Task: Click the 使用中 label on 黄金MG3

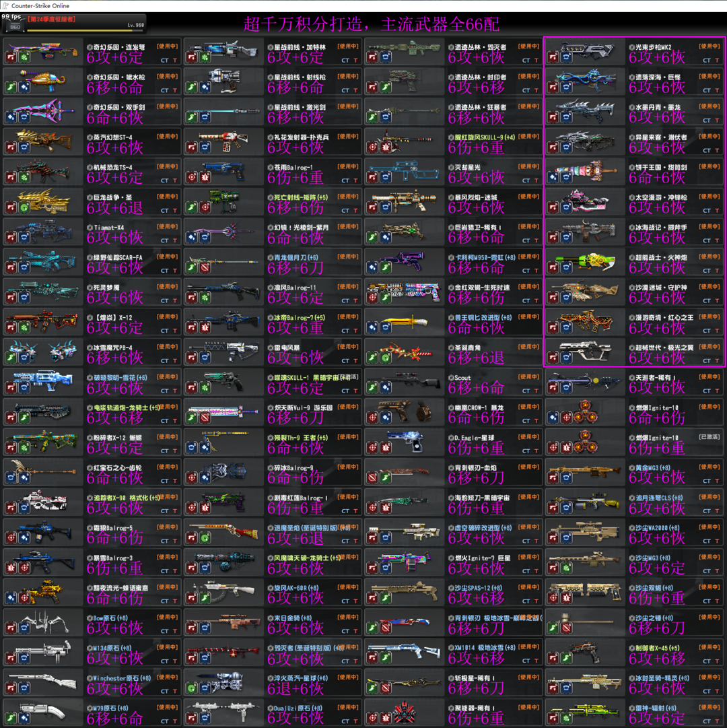Action: [x=709, y=467]
